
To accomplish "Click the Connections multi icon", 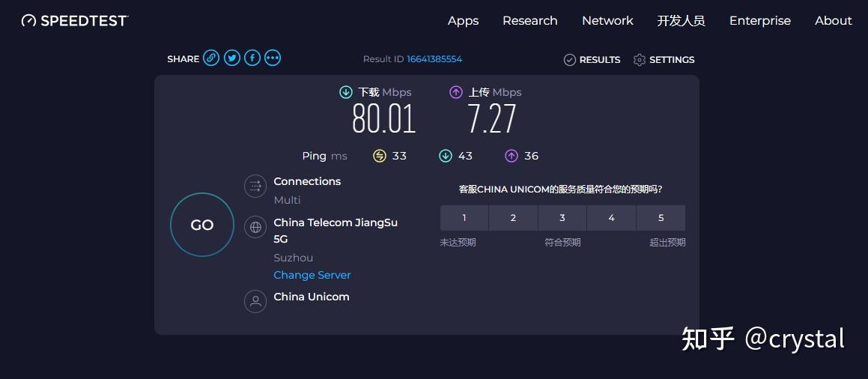I will point(255,186).
